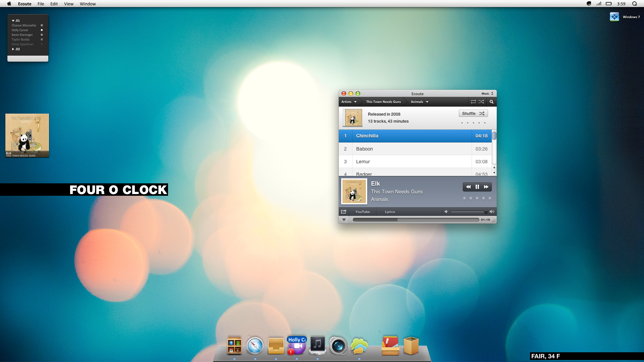Screen dimensions: 644x362
Task: Select Chance Monnette in buddy list
Action: [24, 25]
